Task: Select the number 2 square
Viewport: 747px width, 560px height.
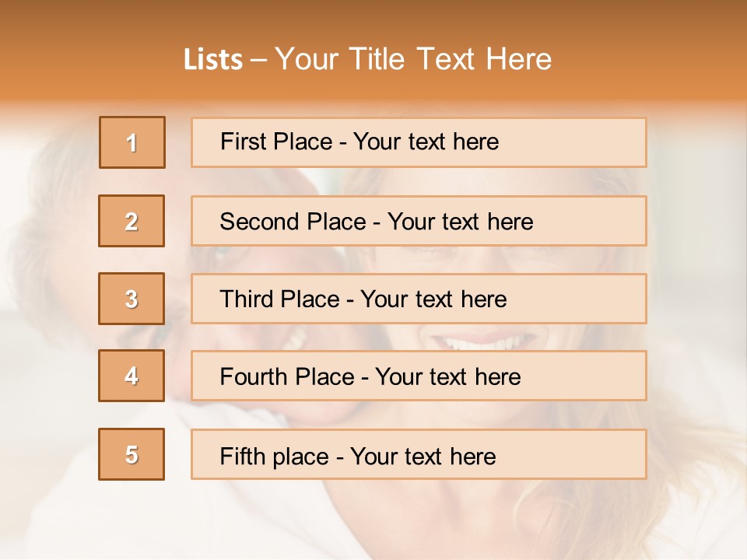Action: [132, 221]
